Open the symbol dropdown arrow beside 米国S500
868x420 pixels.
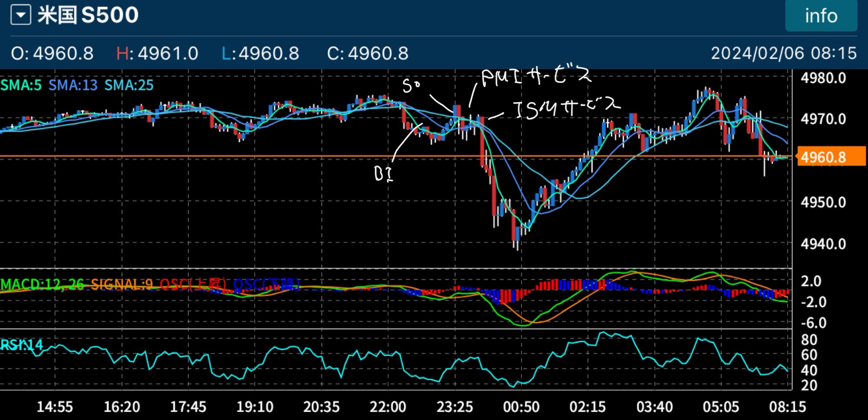20,16
